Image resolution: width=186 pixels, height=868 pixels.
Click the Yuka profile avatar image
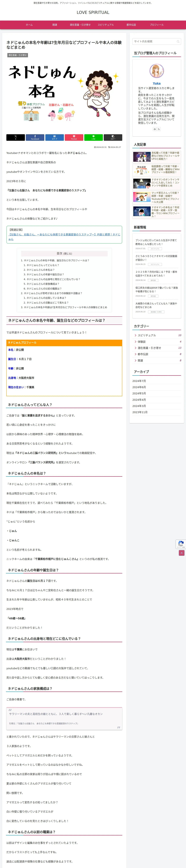point(157,71)
